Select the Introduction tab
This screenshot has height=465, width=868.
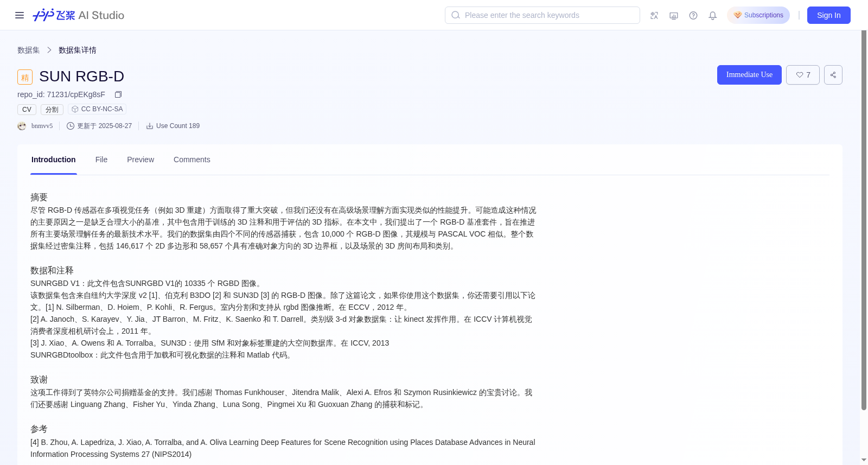click(54, 160)
